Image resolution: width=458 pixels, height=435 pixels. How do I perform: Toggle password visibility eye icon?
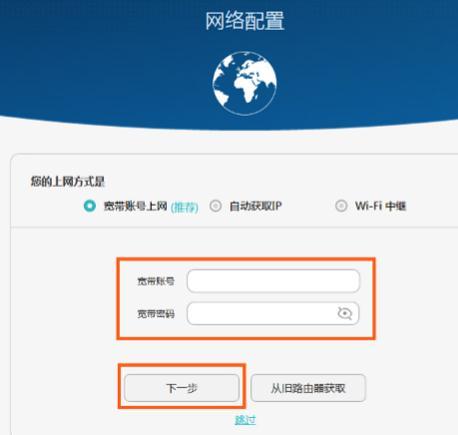coord(345,313)
